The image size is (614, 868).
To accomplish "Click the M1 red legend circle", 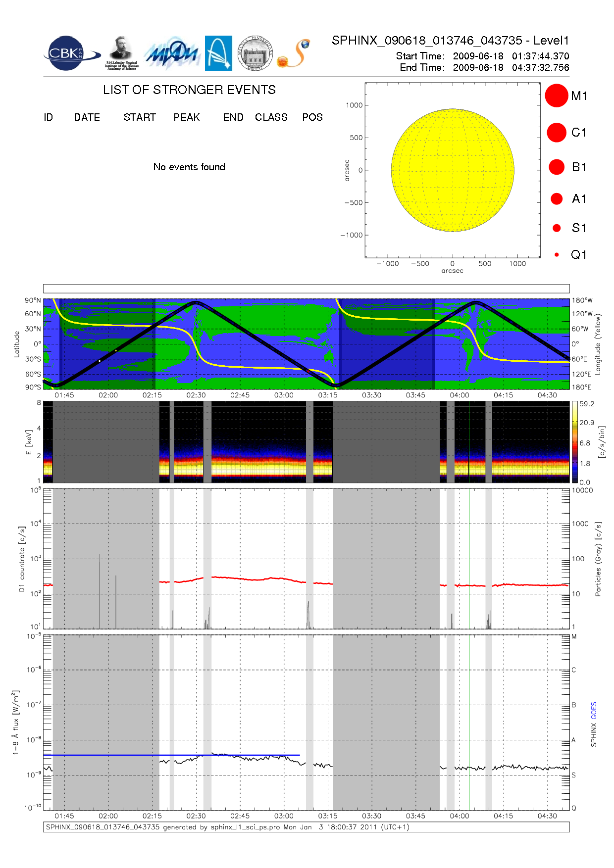I will point(557,96).
